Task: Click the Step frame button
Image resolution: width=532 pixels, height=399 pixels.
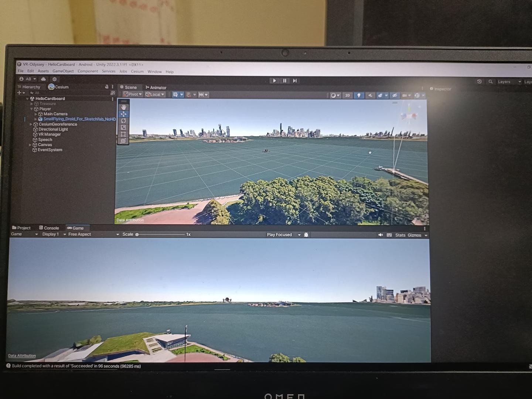Action: [x=295, y=81]
